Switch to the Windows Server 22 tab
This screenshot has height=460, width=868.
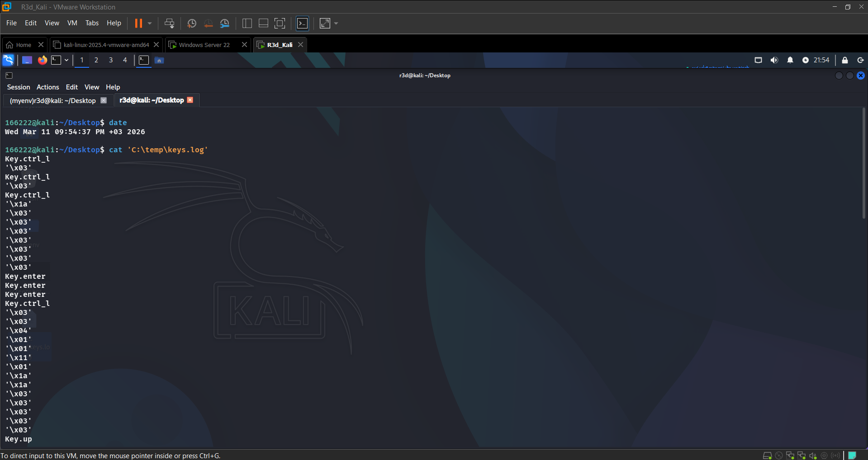[x=204, y=45]
